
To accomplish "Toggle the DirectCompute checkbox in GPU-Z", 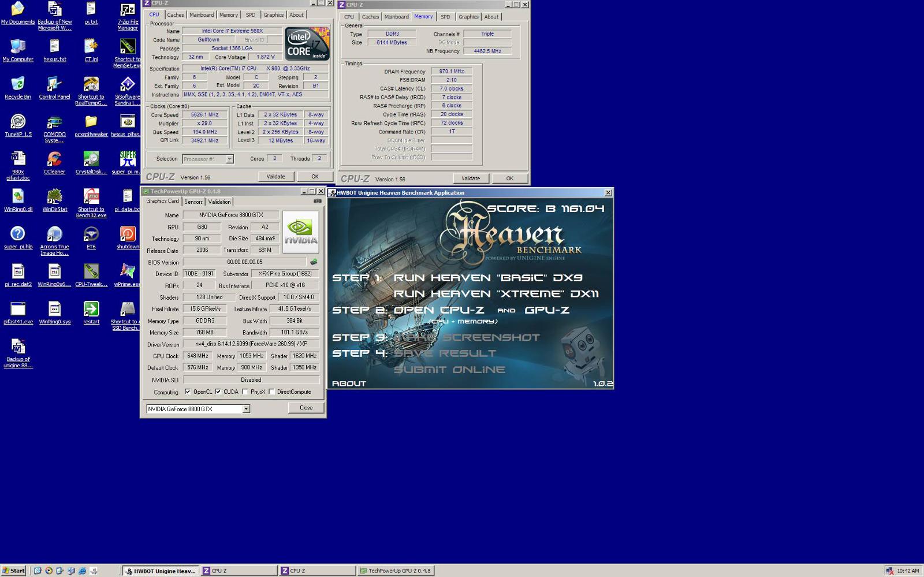I will pos(271,392).
